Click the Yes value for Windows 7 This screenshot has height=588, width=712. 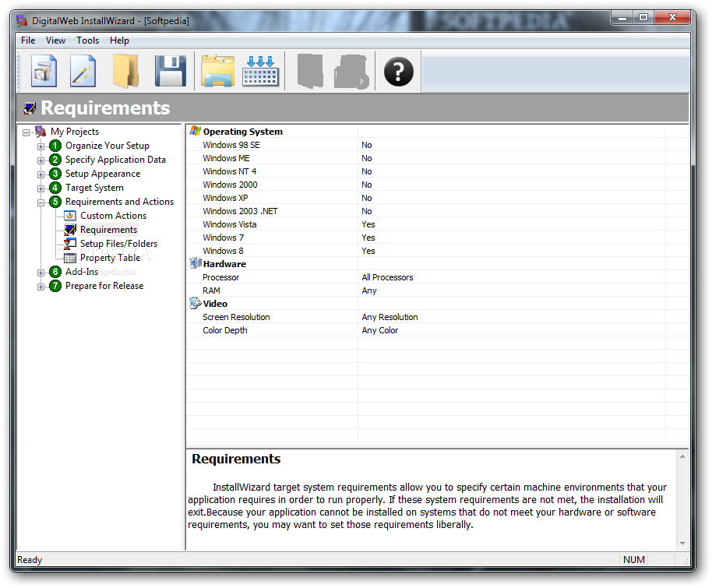(x=368, y=238)
